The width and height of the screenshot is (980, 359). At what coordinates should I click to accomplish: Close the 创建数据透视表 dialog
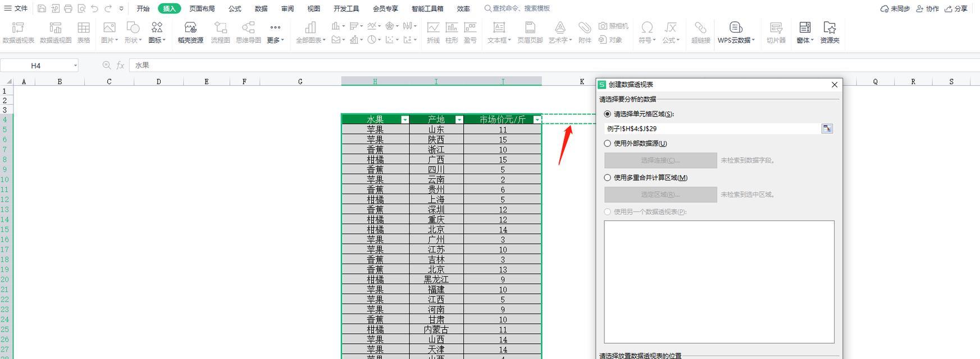(835, 85)
